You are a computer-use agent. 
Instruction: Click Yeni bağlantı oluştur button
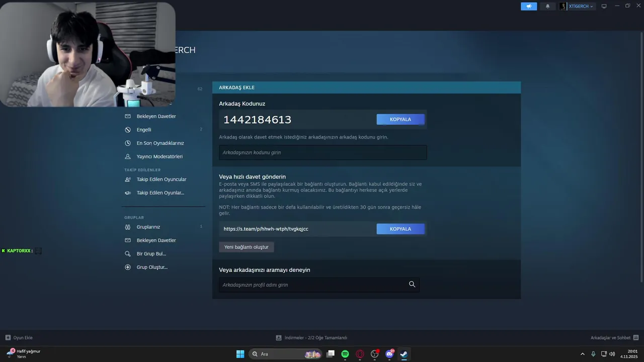click(x=247, y=247)
